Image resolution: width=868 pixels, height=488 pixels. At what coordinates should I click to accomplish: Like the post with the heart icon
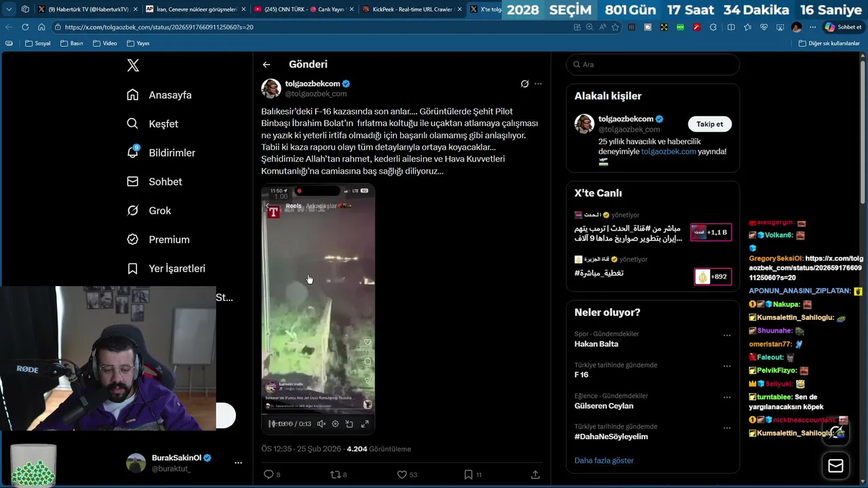click(x=401, y=474)
